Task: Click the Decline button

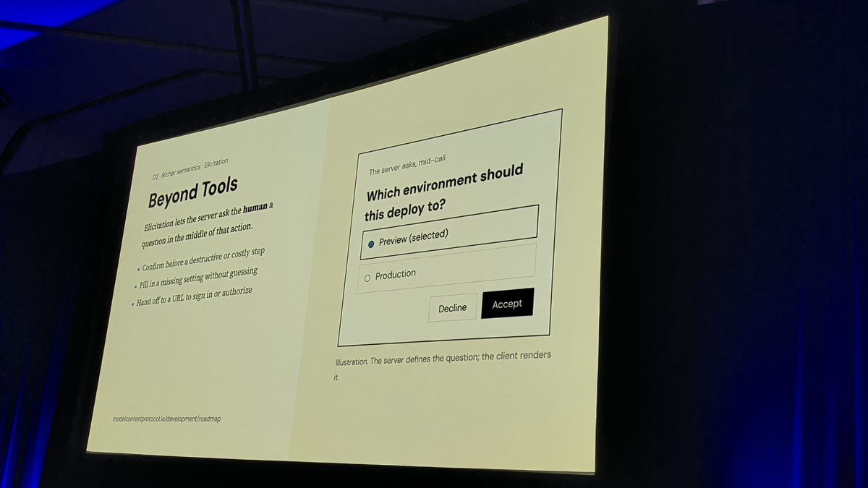Action: pyautogui.click(x=453, y=307)
